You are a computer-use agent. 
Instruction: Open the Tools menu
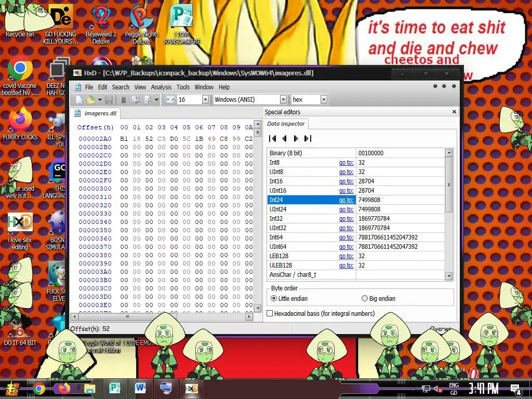point(183,87)
